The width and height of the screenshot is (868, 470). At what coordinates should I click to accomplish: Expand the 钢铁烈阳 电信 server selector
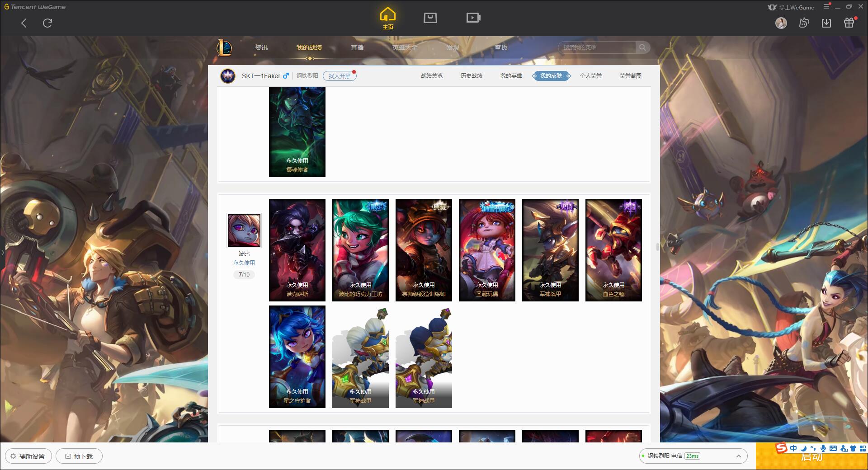pyautogui.click(x=693, y=456)
